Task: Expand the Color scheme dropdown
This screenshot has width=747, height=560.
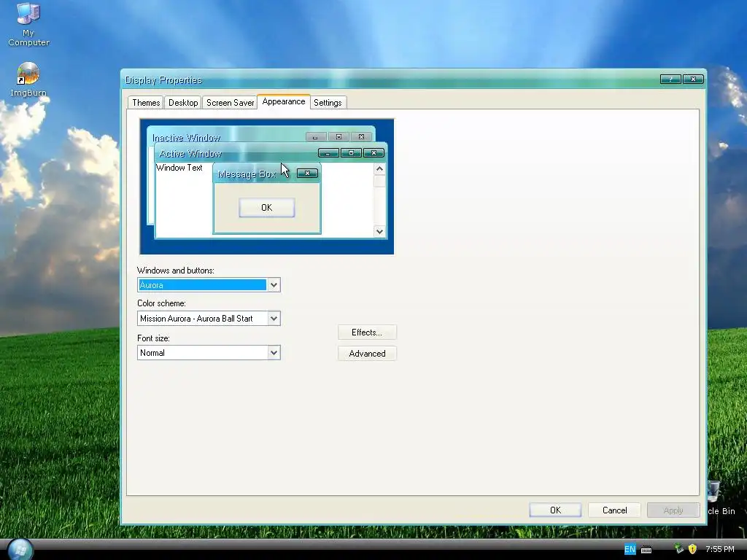Action: tap(274, 319)
